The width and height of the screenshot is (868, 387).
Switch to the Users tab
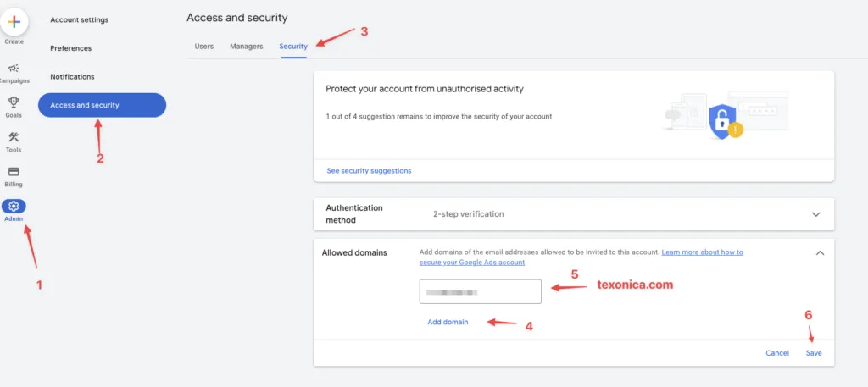point(203,47)
